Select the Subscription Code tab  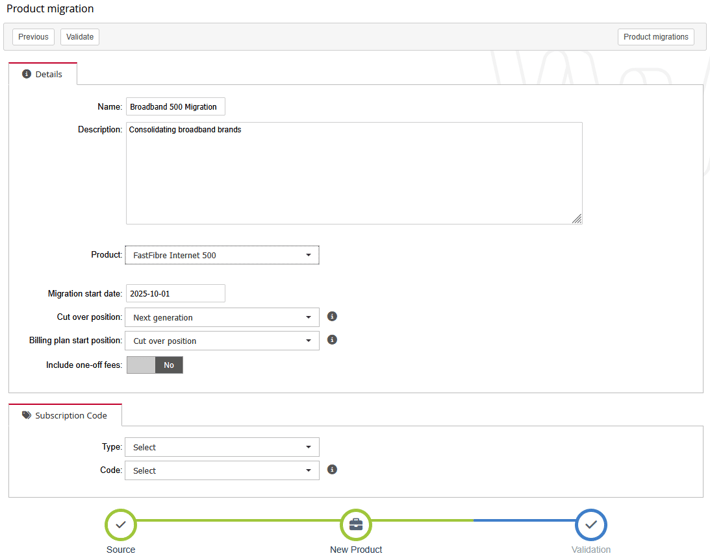(x=65, y=415)
